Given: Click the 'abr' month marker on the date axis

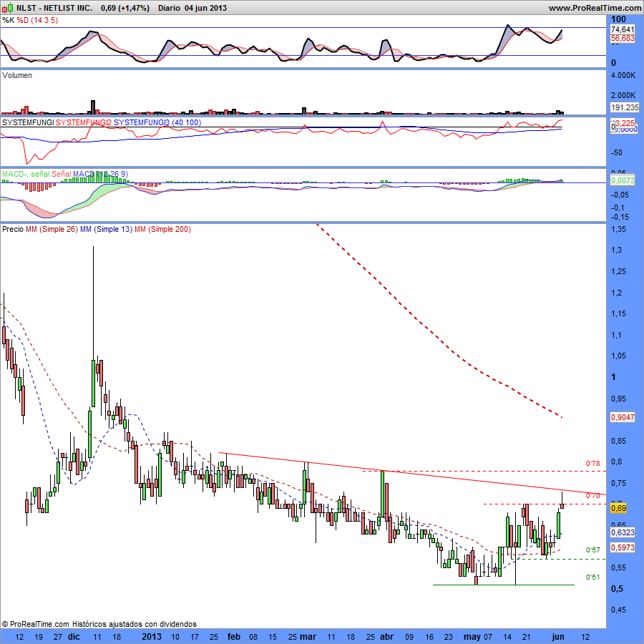Looking at the screenshot, I should click(386, 637).
